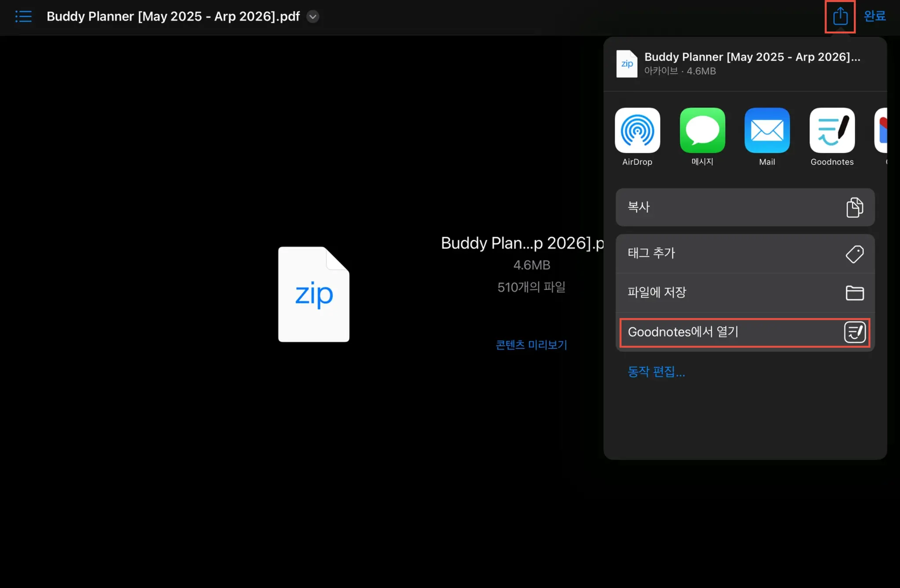The width and height of the screenshot is (900, 588).
Task: Open the list sidebar icon
Action: tap(23, 17)
